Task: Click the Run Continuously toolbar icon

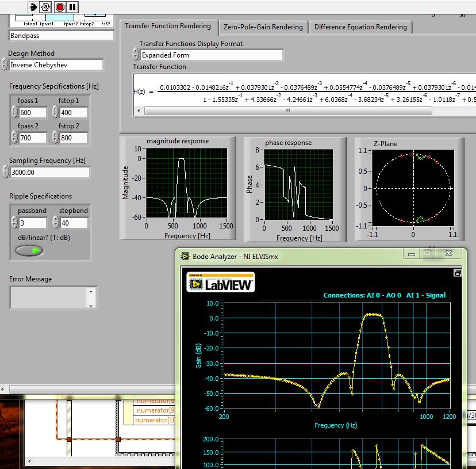Action: click(46, 7)
